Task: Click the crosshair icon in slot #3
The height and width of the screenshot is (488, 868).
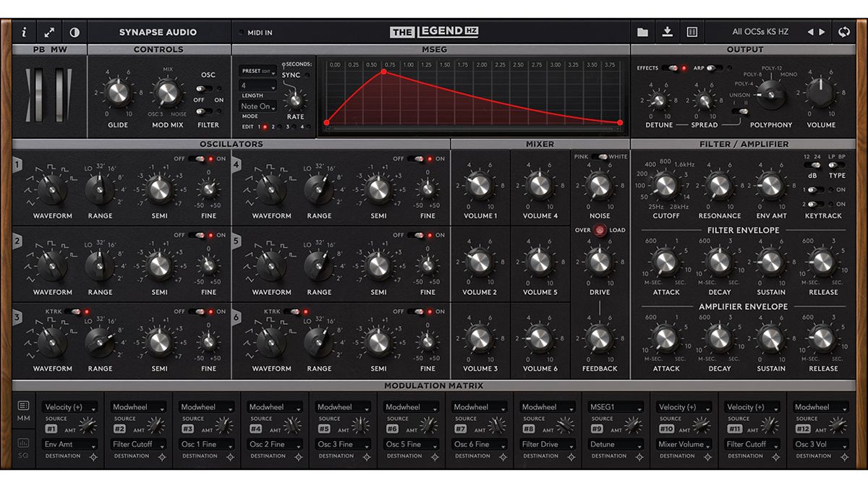Action: (x=229, y=457)
